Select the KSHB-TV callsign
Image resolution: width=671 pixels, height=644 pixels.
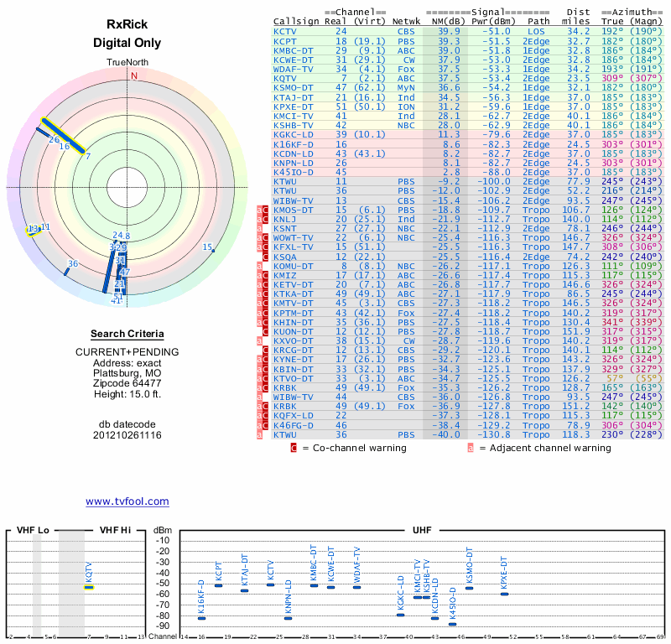[x=294, y=126]
